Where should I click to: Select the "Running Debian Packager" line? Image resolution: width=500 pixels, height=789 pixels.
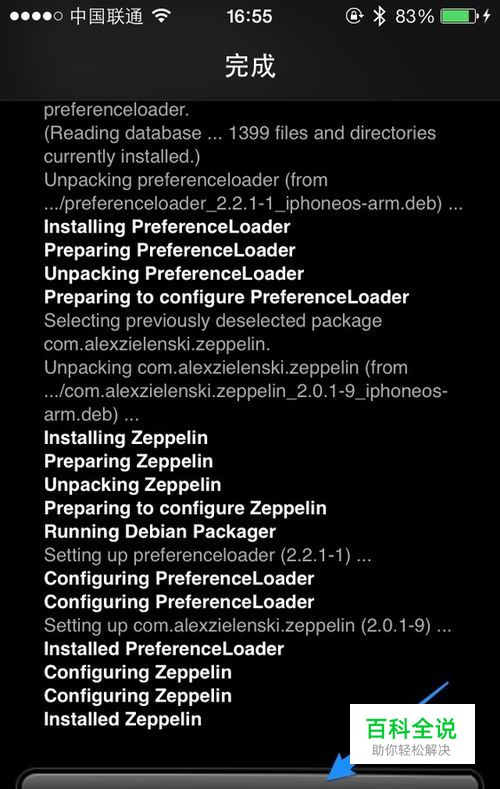tap(160, 532)
